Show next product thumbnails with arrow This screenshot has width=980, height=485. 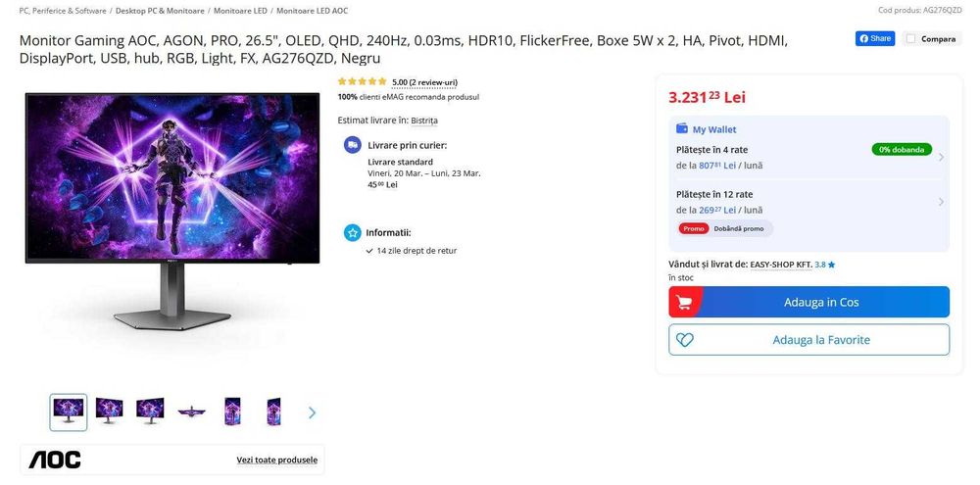(312, 412)
